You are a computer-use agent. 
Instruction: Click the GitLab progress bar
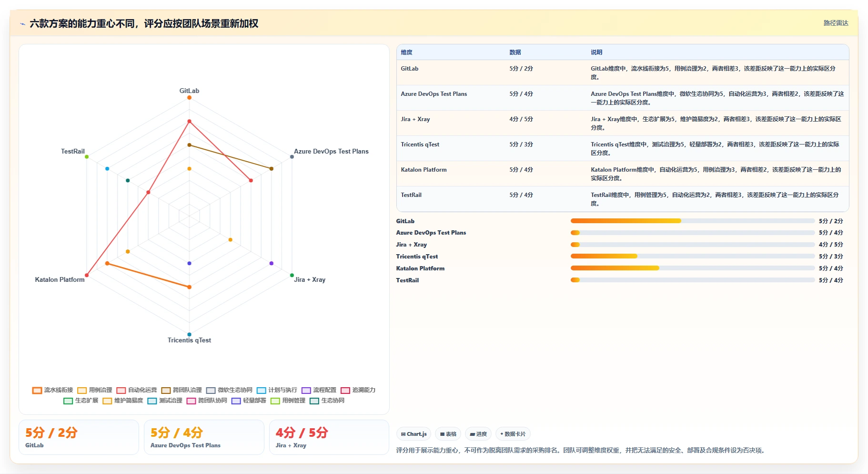tap(693, 221)
